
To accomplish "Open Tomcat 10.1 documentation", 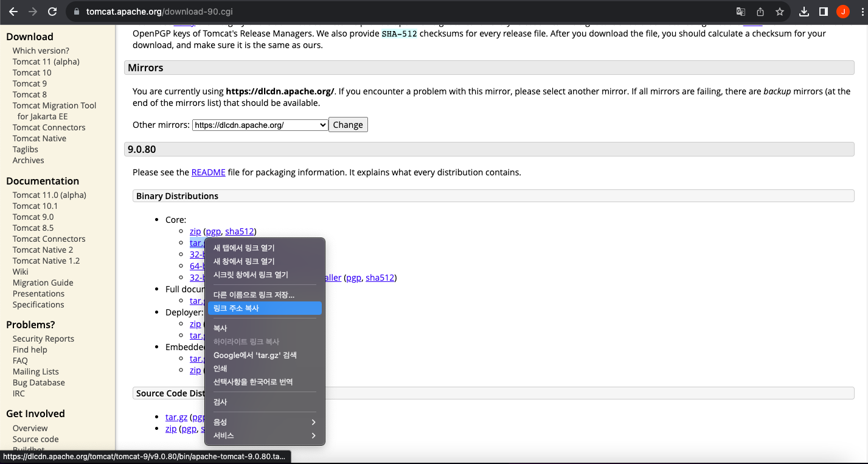I will point(35,206).
